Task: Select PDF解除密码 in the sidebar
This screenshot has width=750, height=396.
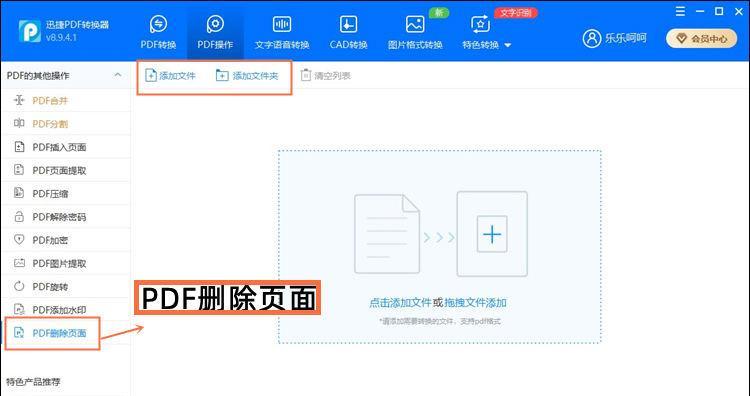Action: click(x=66, y=217)
